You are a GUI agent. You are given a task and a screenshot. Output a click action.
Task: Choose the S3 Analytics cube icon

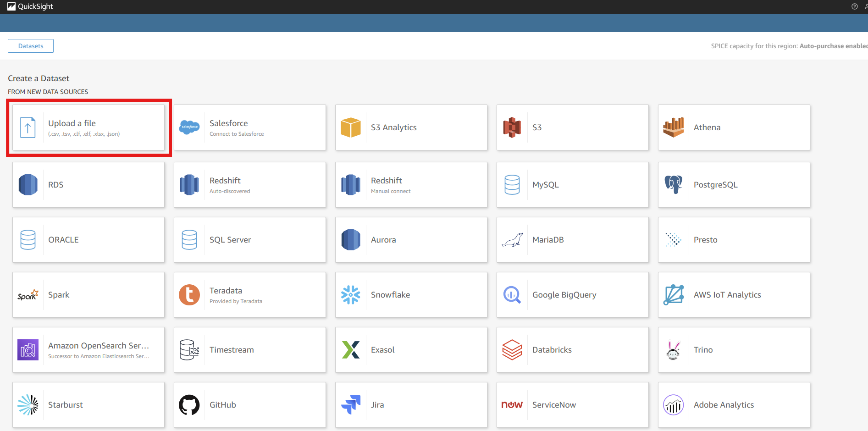pyautogui.click(x=351, y=127)
